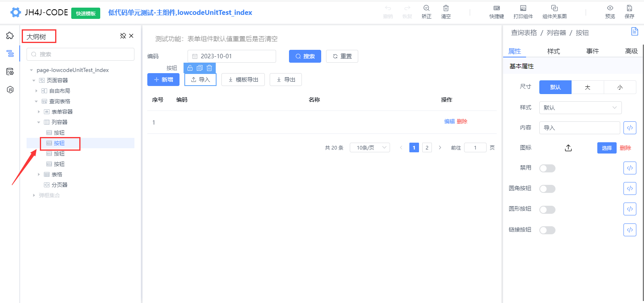
Task: Toggle the 链接按钮 switch
Action: coord(547,230)
